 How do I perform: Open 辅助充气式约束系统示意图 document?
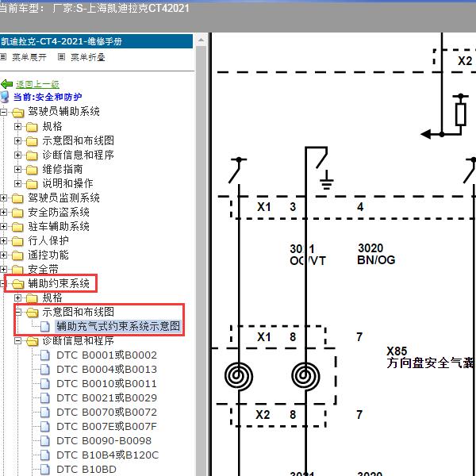[118, 326]
